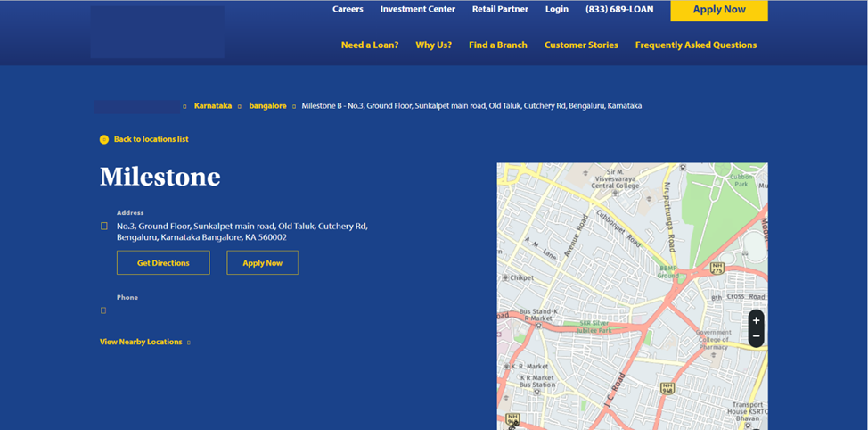The height and width of the screenshot is (430, 868).
Task: Click the yellow Apply Now header button
Action: 718,10
